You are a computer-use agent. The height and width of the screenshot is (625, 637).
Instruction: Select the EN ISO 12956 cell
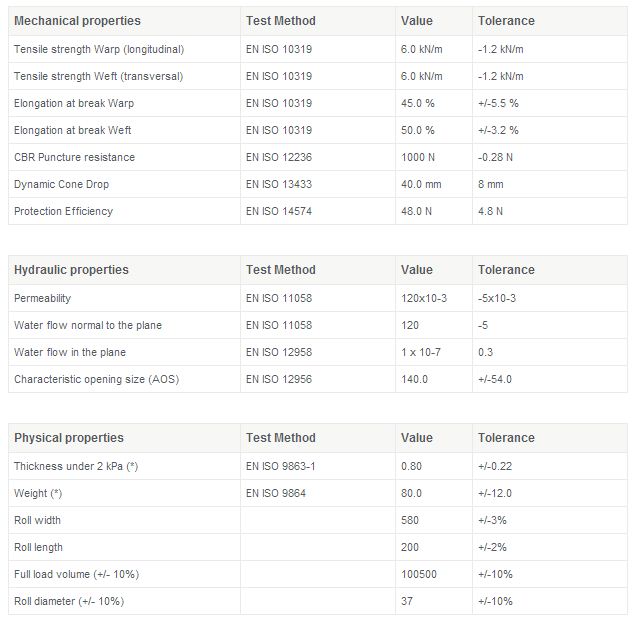[279, 379]
